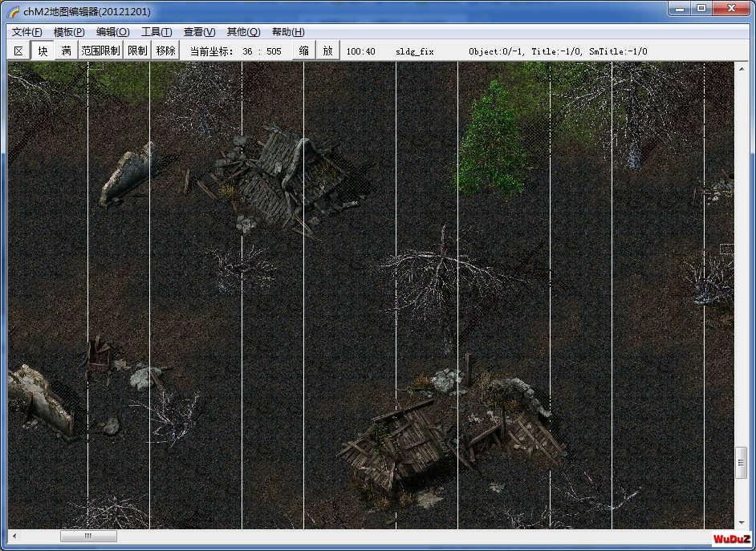
Task: Click the vertical scrollbar down arrow
Action: (742, 523)
